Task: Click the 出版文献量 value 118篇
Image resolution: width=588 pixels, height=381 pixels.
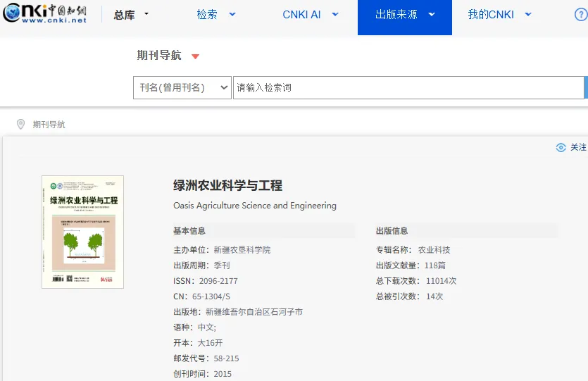Action: tap(435, 266)
